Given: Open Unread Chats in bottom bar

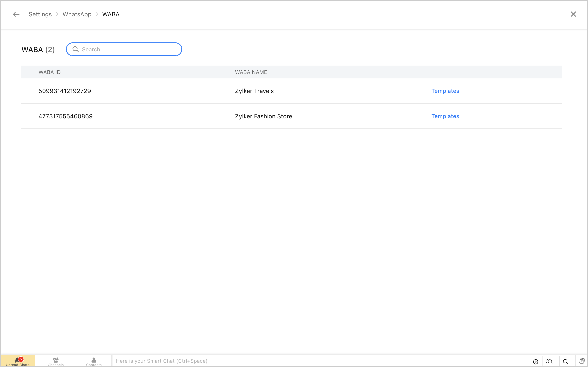Looking at the screenshot, I should tap(18, 361).
